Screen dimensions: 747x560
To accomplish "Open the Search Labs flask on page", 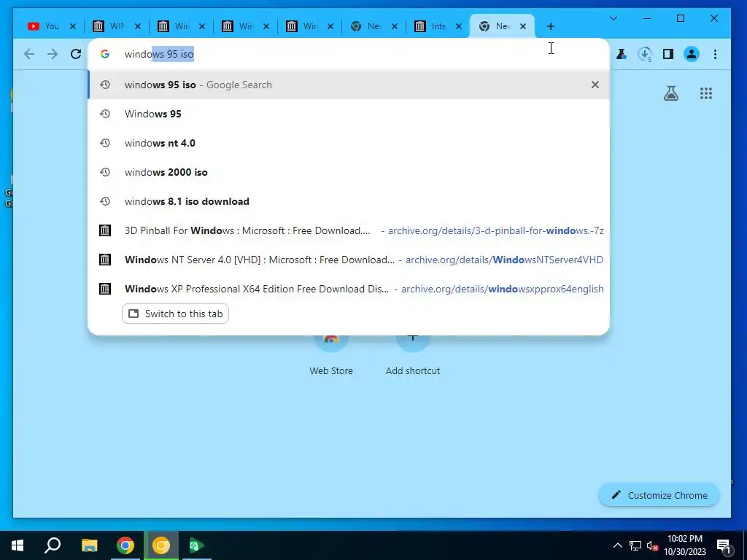I will pos(671,93).
